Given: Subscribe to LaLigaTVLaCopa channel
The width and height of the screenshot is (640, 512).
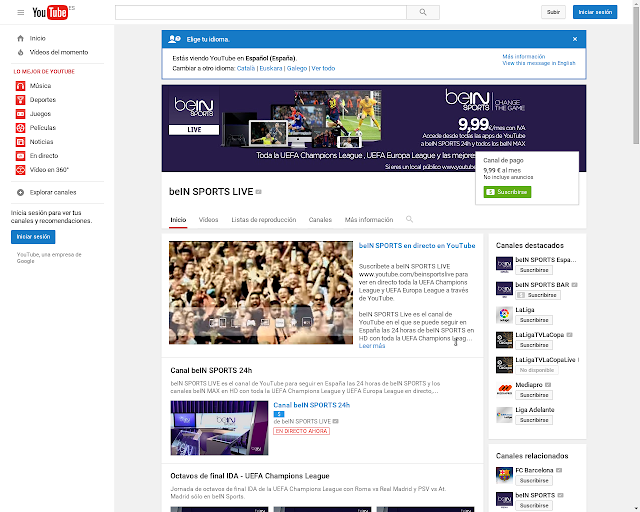Looking at the screenshot, I should pos(534,345).
